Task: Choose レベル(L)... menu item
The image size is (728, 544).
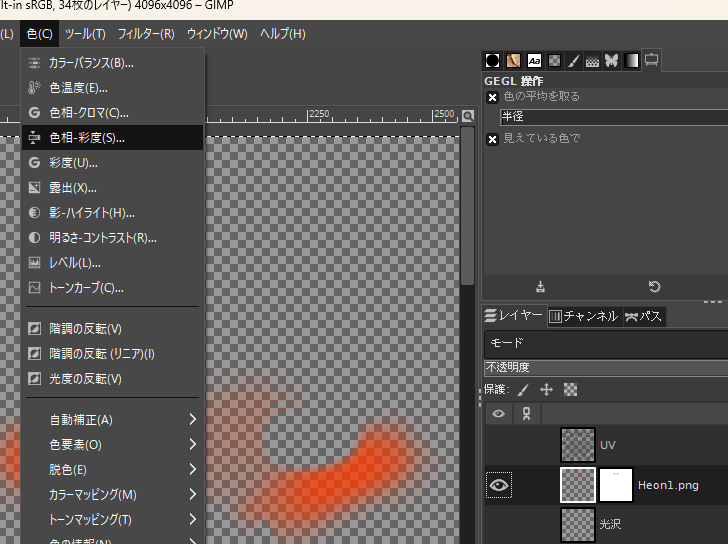Action: pyautogui.click(x=112, y=263)
